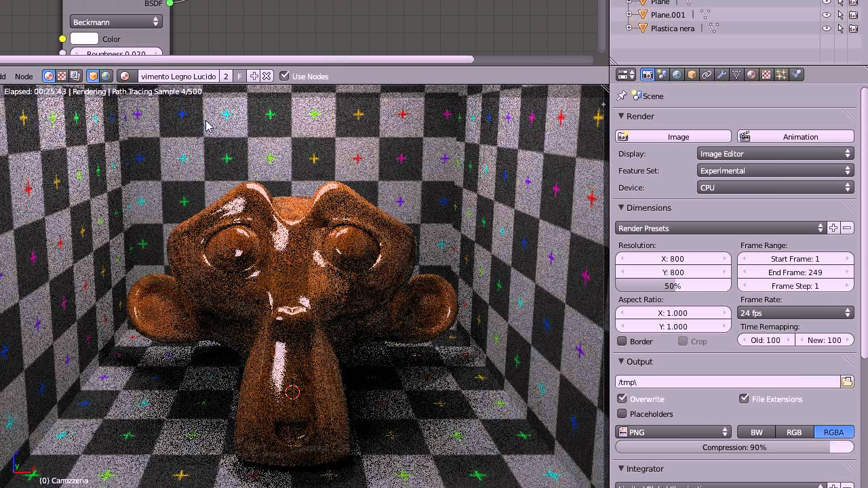
Task: Unlink the material with X icon
Action: pyautogui.click(x=267, y=76)
